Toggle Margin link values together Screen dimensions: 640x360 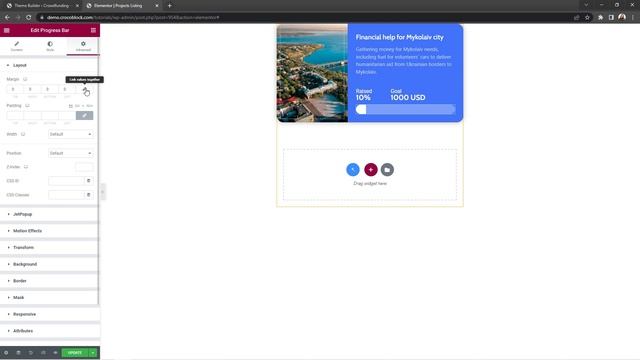tap(85, 89)
